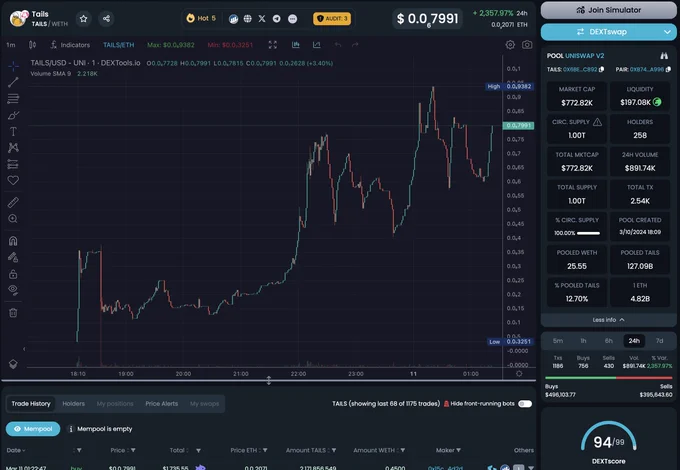
Task: Select the Fibonacci lines tool
Action: (x=13, y=99)
